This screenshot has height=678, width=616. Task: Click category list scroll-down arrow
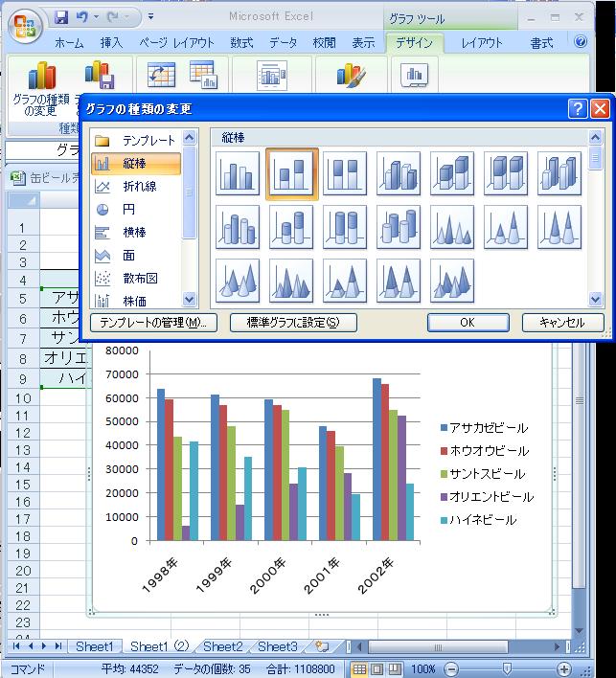(x=189, y=299)
